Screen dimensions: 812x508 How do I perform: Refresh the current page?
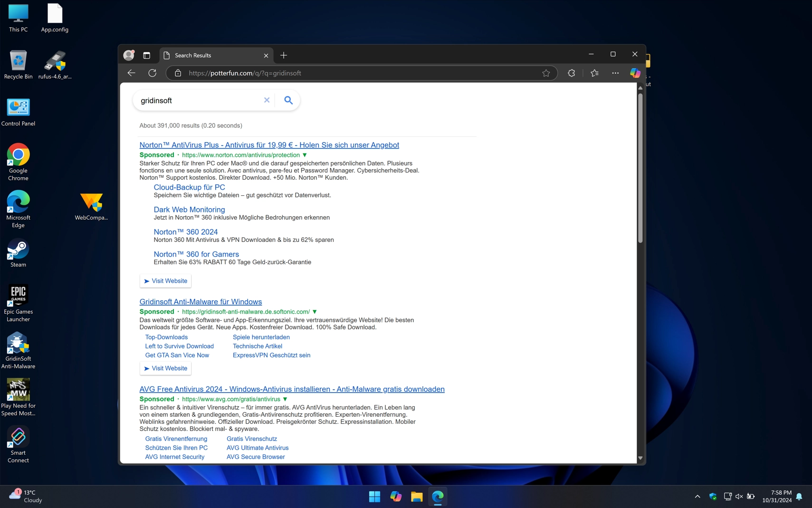click(152, 73)
